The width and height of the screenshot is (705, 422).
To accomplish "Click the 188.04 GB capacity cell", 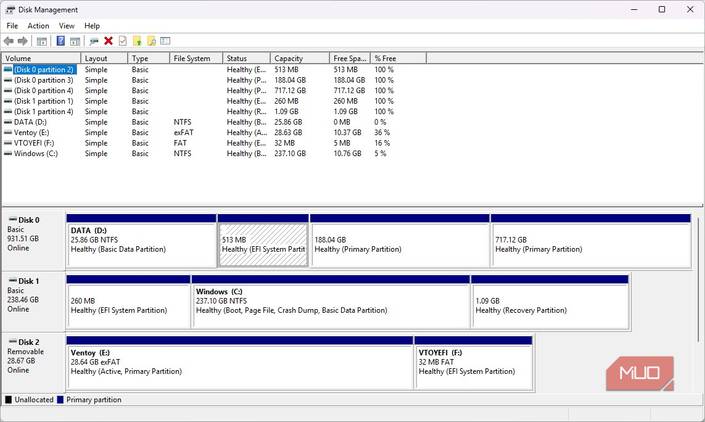I will tap(290, 80).
